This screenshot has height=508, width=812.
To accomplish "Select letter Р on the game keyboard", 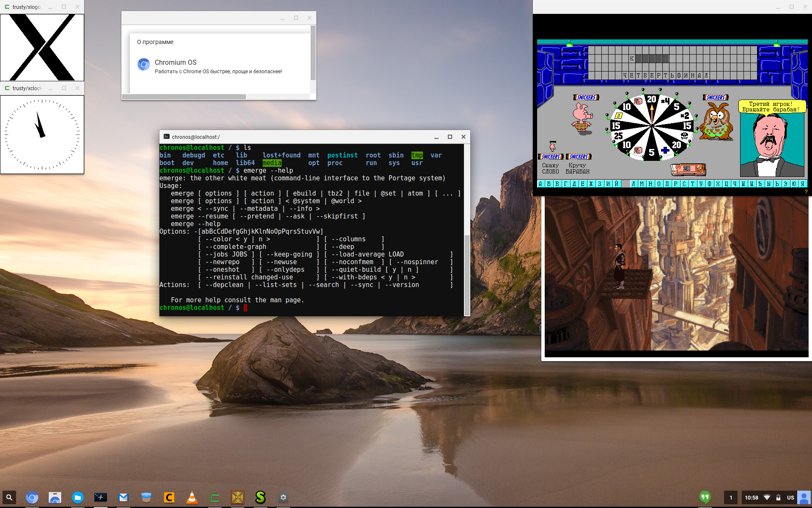I will (676, 184).
